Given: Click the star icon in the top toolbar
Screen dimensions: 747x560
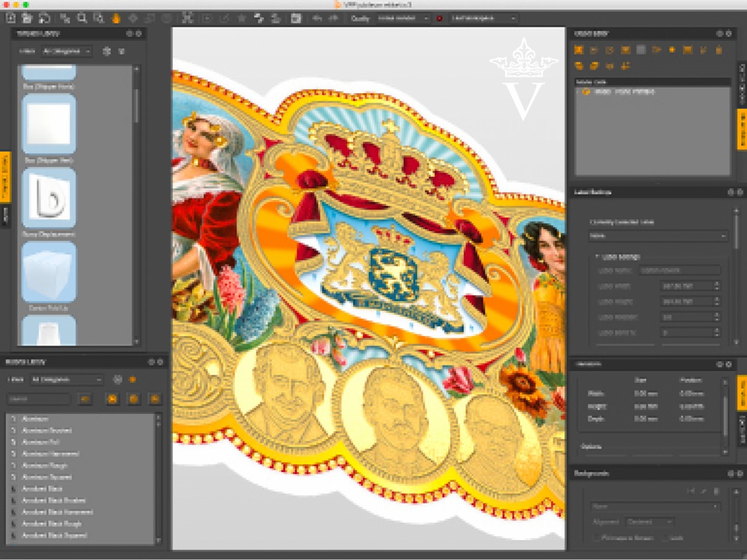Looking at the screenshot, I should 242,18.
